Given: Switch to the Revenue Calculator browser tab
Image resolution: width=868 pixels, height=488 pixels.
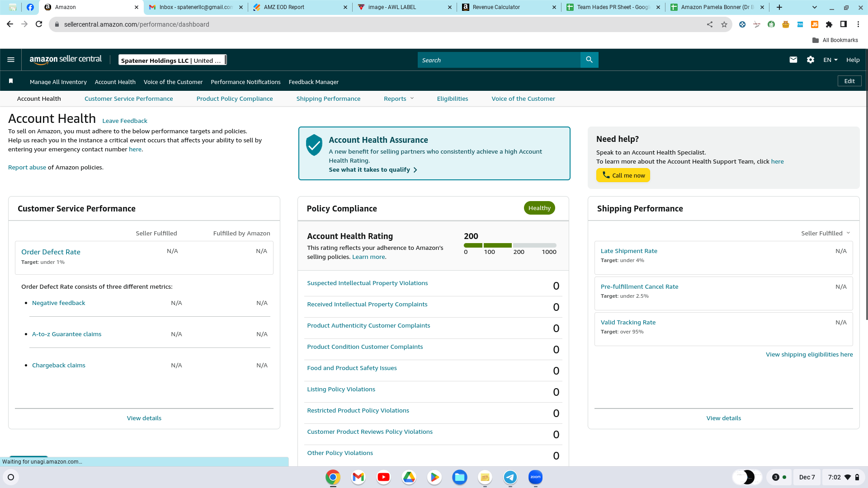Looking at the screenshot, I should [x=509, y=7].
